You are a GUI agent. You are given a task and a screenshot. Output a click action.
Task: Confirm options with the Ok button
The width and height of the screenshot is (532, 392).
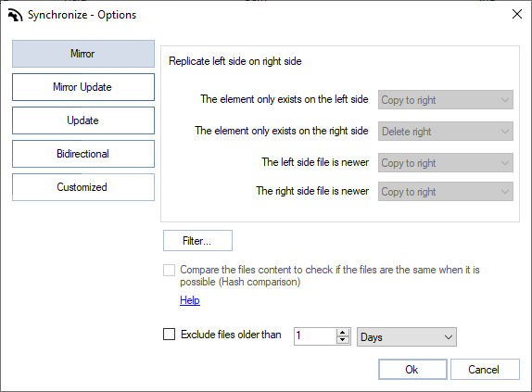coord(412,369)
